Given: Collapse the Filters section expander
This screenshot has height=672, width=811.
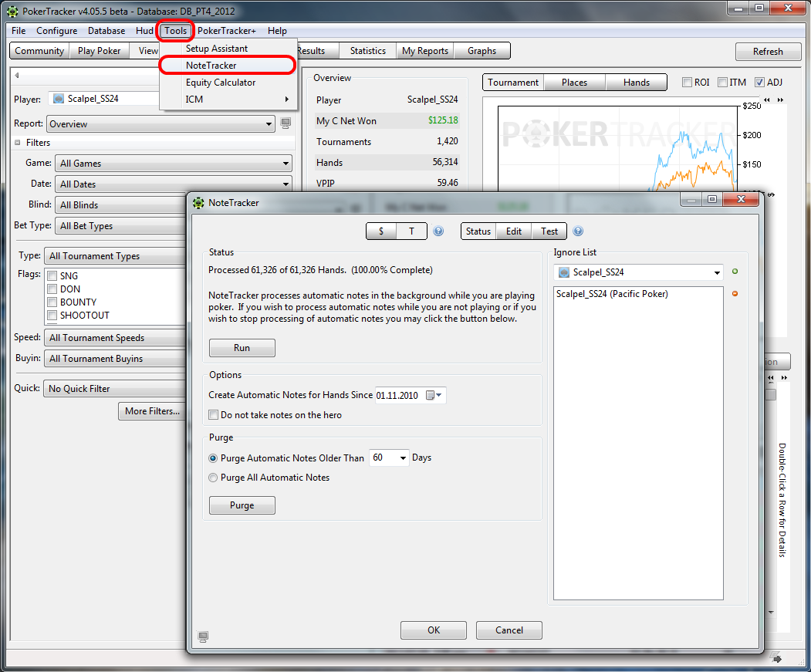Looking at the screenshot, I should (x=18, y=143).
